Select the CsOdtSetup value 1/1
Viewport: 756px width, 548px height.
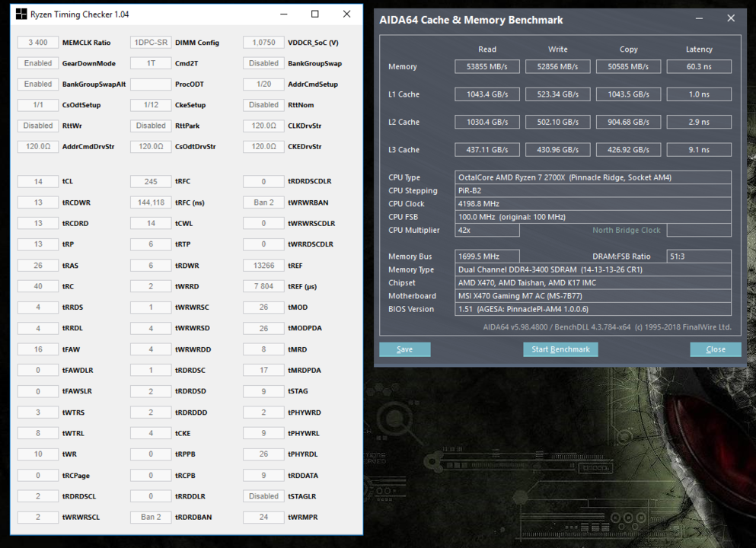[38, 104]
